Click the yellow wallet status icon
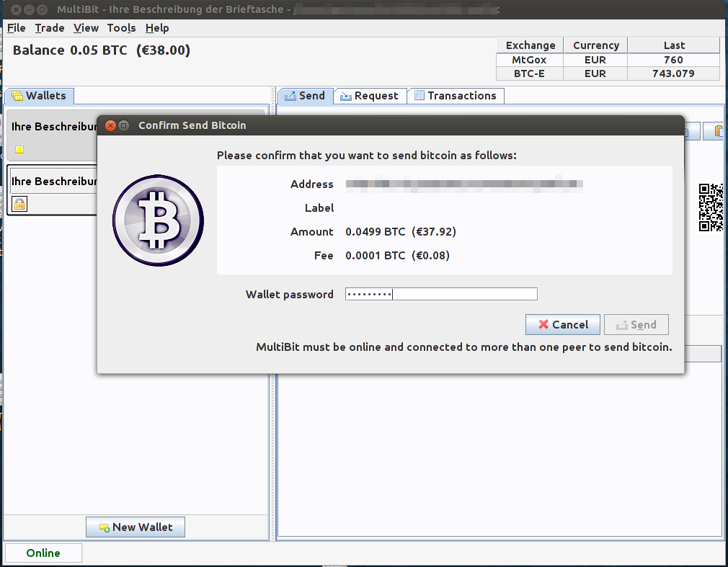 coord(19,149)
